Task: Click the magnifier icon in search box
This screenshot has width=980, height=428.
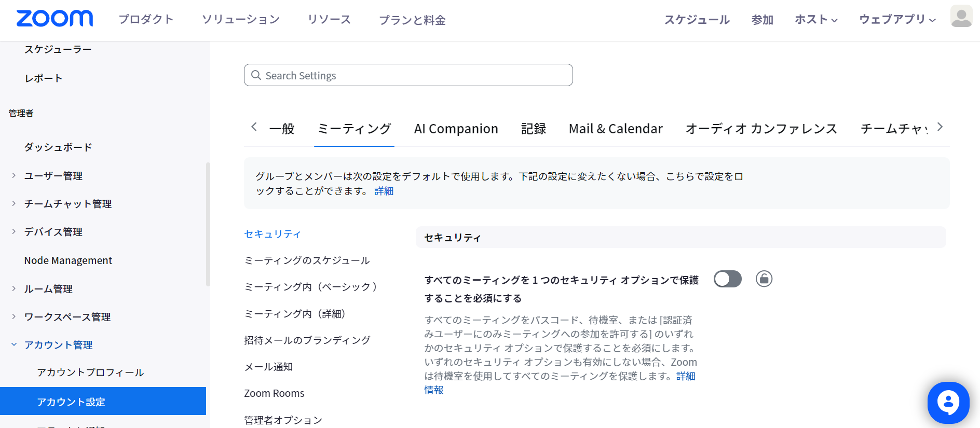Action: point(256,75)
